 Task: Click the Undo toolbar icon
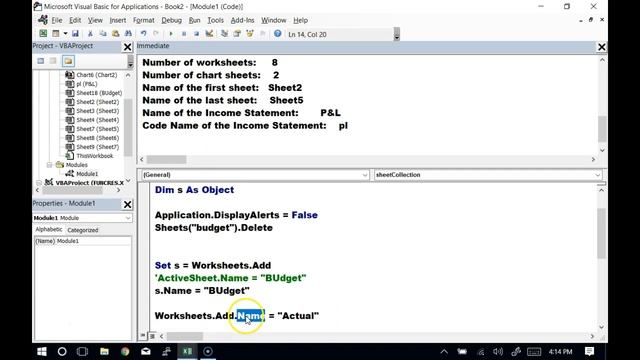(x=143, y=34)
